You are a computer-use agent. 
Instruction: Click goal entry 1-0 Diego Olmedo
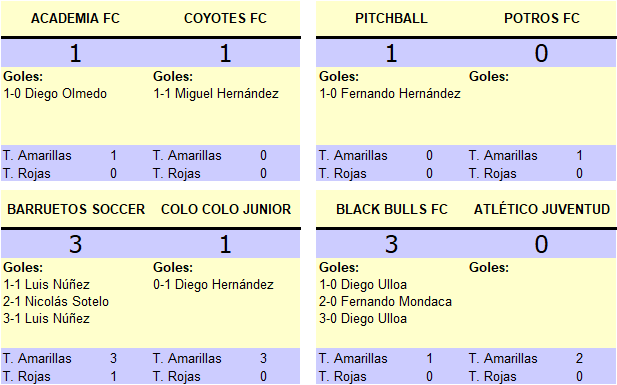coord(55,94)
